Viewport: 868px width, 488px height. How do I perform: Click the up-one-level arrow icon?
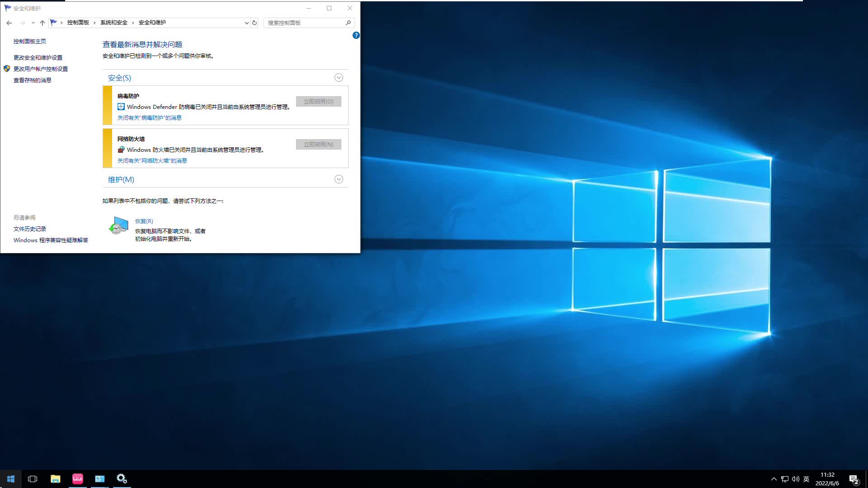coord(42,23)
